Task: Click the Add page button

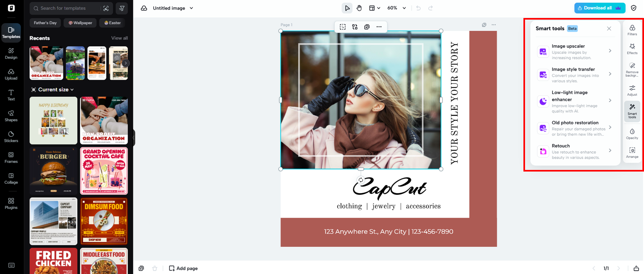Action: (183, 268)
